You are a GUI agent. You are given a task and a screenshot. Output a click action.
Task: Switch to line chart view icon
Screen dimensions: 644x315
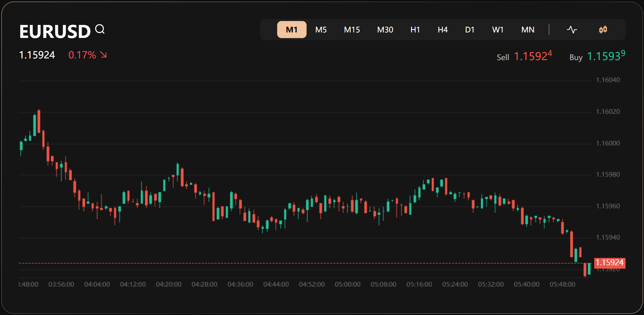571,30
